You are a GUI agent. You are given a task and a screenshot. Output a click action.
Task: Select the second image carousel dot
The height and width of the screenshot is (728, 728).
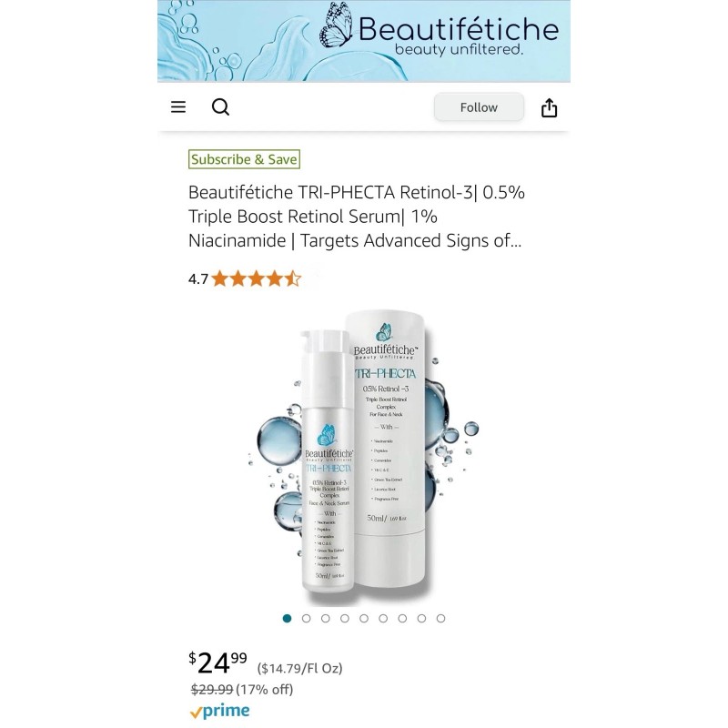(x=307, y=619)
